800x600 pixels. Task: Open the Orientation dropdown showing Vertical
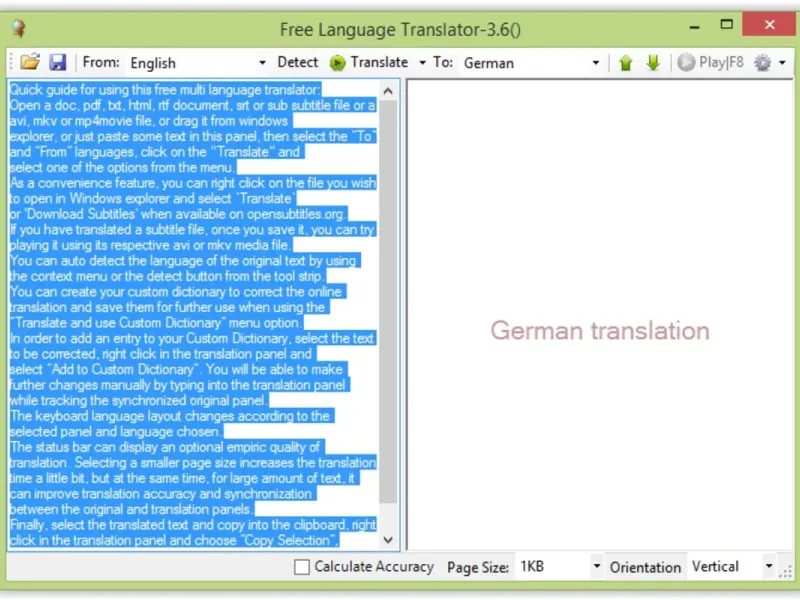click(x=732, y=566)
